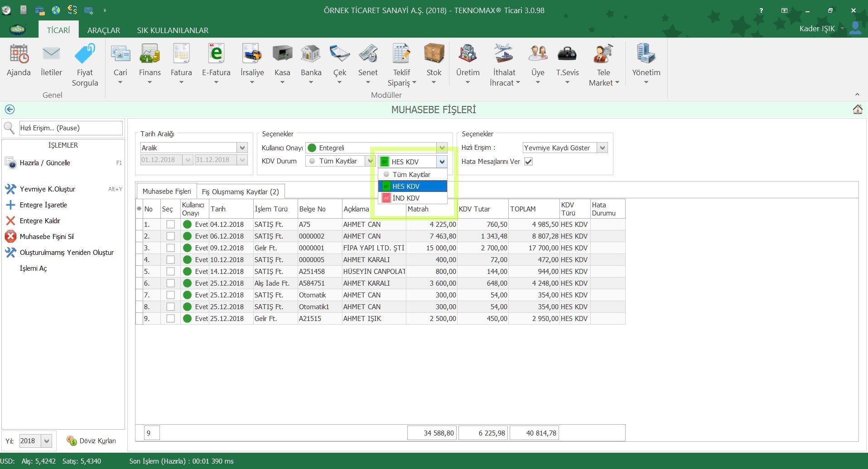
Task: Check the select box for row 1
Action: 170,225
